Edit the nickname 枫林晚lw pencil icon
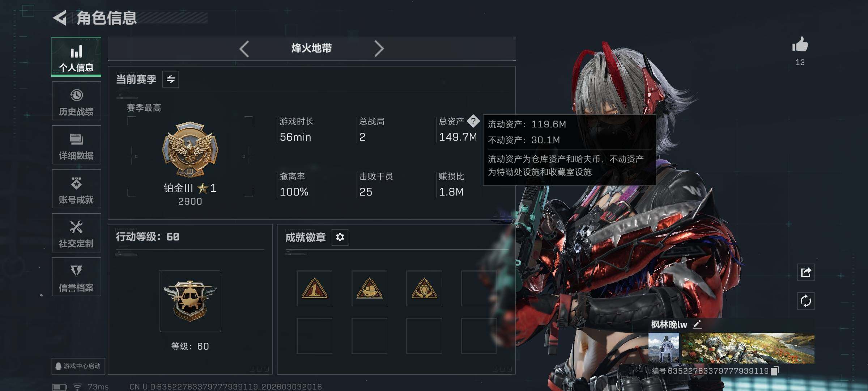 tap(697, 324)
